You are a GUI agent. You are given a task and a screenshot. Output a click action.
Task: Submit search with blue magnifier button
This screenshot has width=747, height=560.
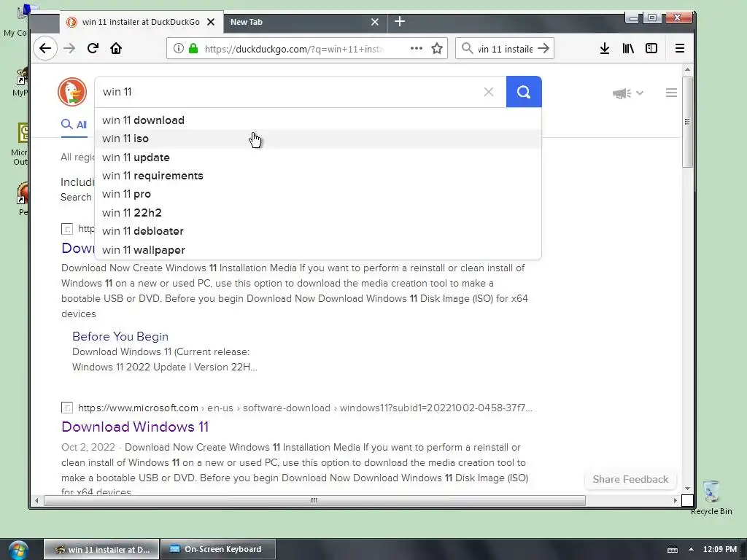[524, 92]
